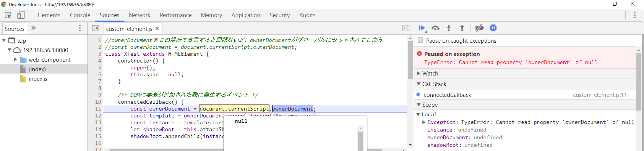Step into next function call
The width and height of the screenshot is (644, 151).
[449, 28]
